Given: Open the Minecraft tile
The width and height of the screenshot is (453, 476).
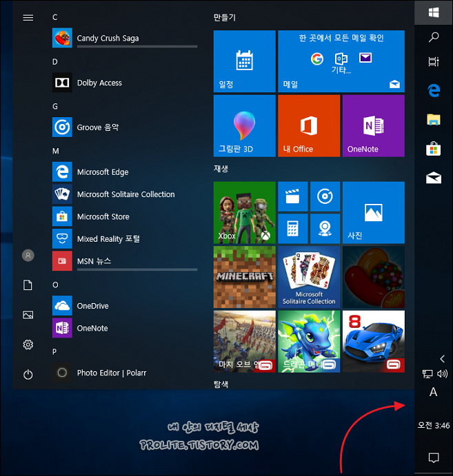Looking at the screenshot, I should tap(245, 277).
